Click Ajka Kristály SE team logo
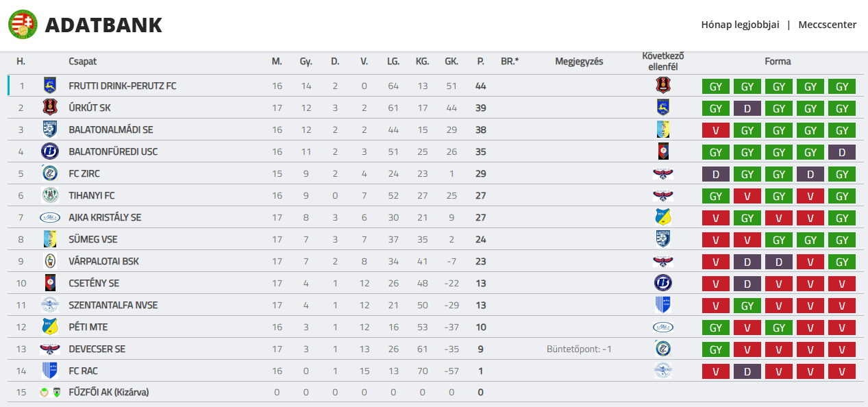The height and width of the screenshot is (407, 868). click(50, 217)
